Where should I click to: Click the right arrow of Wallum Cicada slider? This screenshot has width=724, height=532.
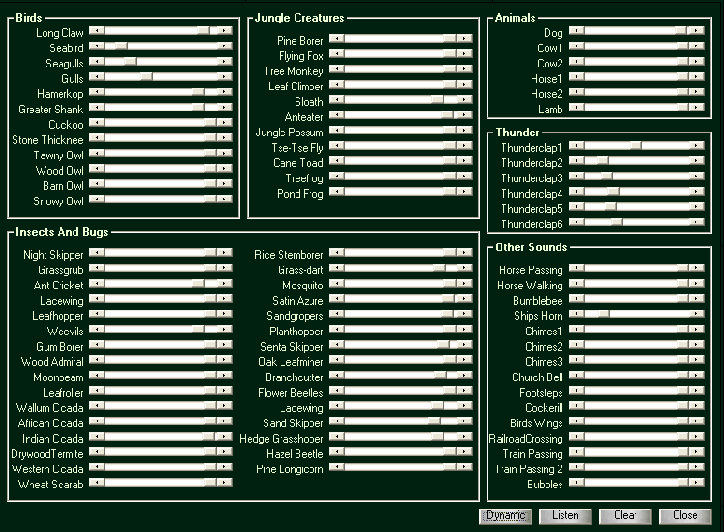pyautogui.click(x=225, y=406)
